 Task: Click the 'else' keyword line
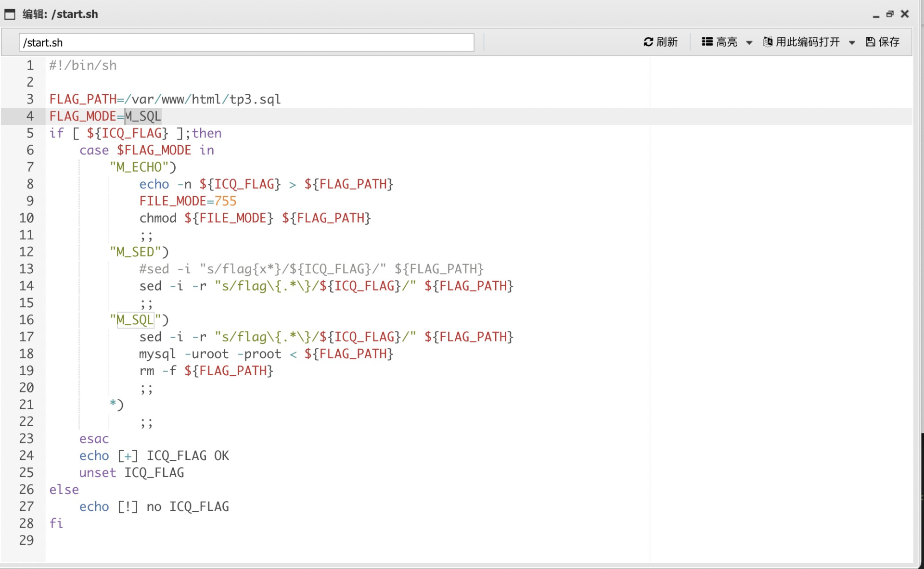coord(64,490)
